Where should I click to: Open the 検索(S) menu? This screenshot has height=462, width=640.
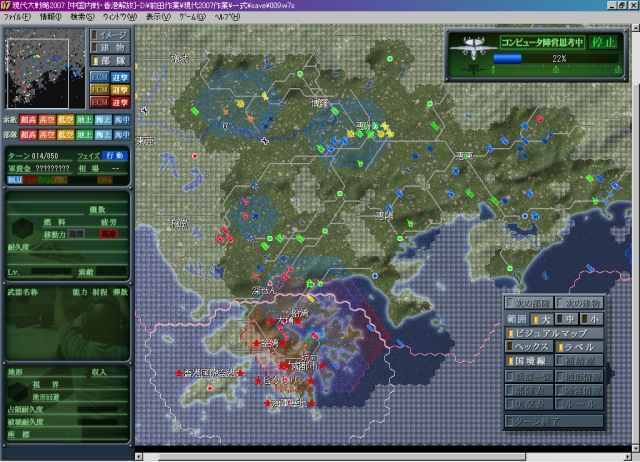[x=82, y=17]
